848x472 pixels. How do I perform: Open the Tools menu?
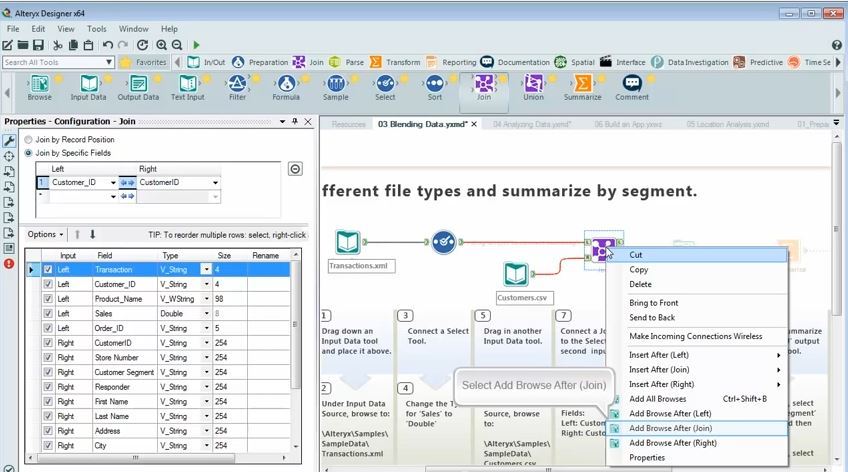96,29
